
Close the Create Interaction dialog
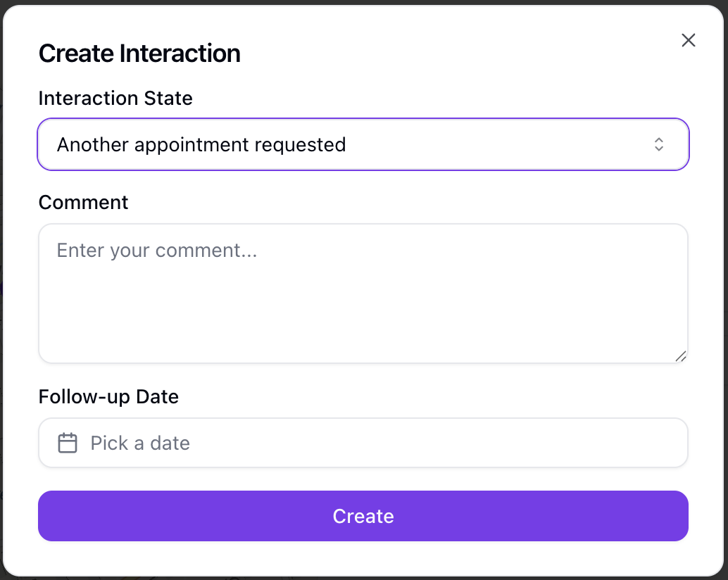pos(688,40)
